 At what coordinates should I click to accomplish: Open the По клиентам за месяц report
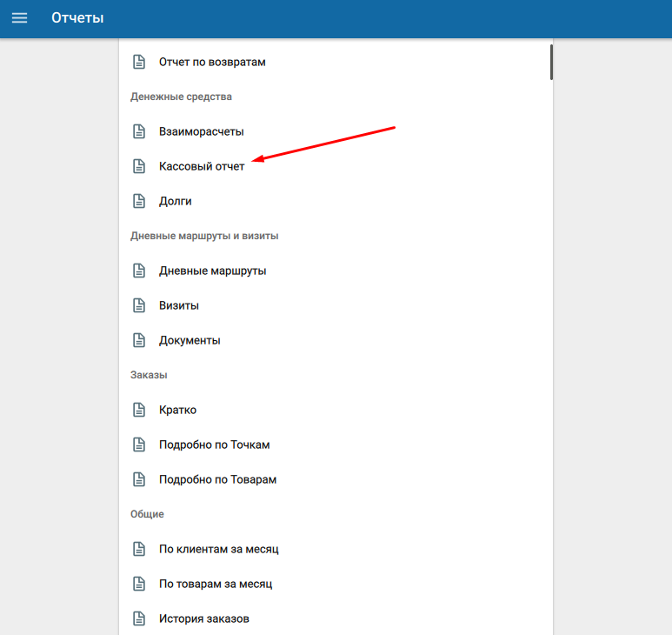(336, 549)
